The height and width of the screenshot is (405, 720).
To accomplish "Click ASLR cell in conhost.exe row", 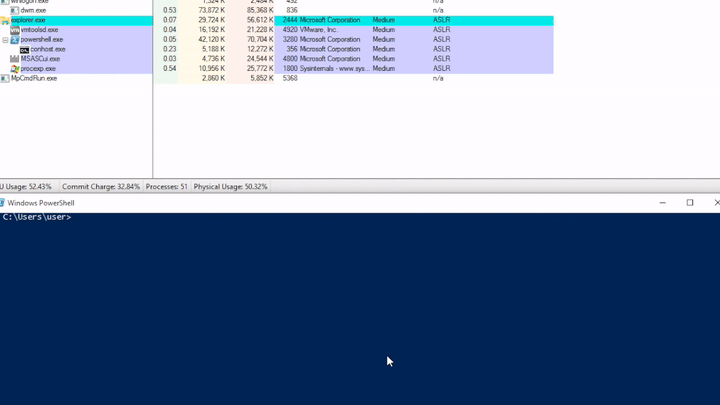I will point(441,49).
